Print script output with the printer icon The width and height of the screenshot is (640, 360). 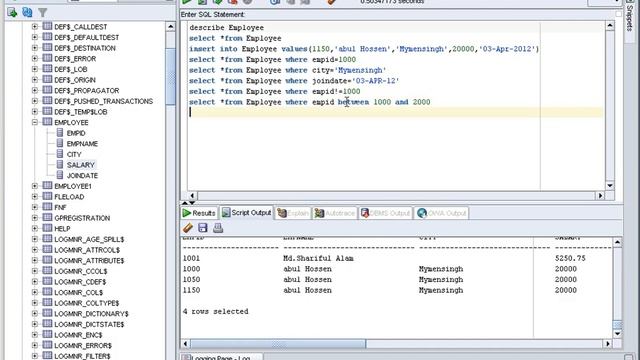(x=218, y=228)
